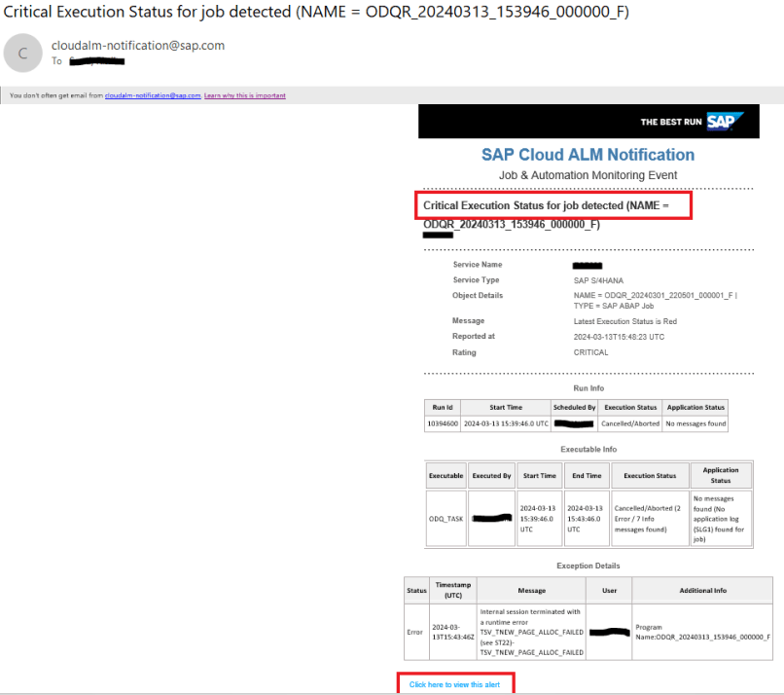Click the 'Additional Info' column header

(702, 591)
